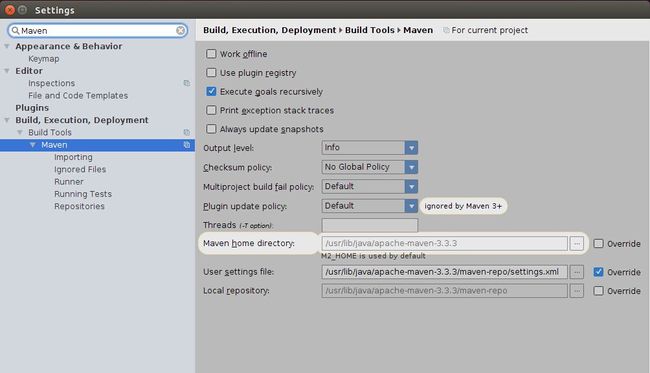Enable Use plugin registry checkbox
This screenshot has height=373, width=650.
point(211,73)
